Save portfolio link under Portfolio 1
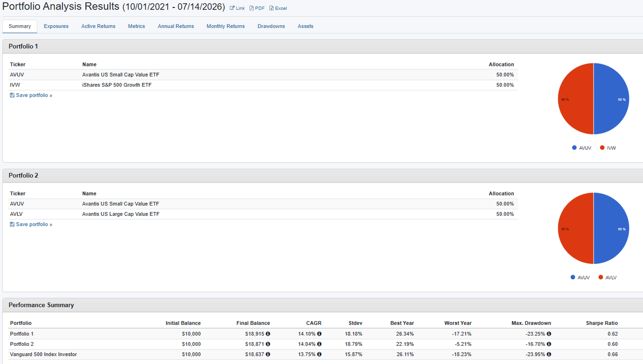The width and height of the screenshot is (643, 364). coord(31,95)
